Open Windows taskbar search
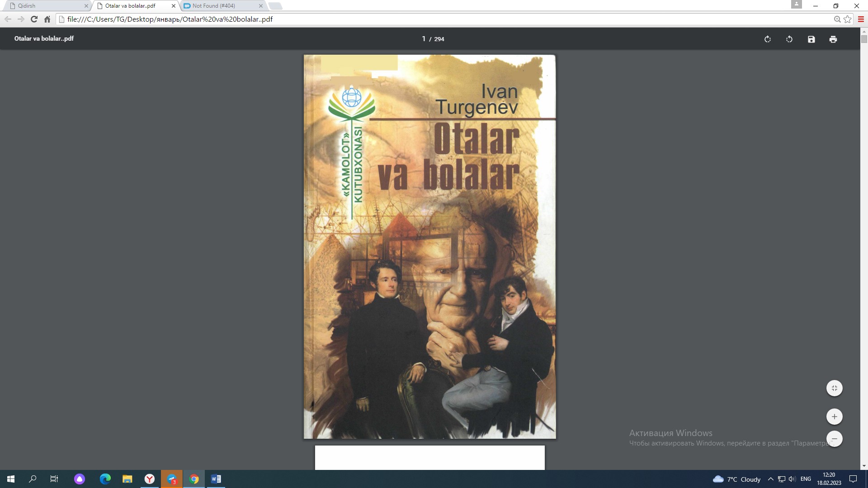This screenshot has height=488, width=868. tap(33, 479)
